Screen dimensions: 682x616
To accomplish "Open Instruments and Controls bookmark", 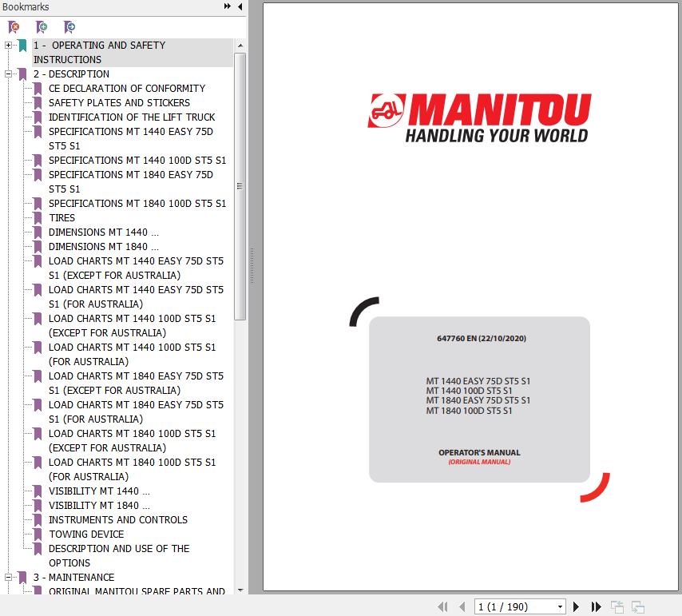I will (118, 519).
